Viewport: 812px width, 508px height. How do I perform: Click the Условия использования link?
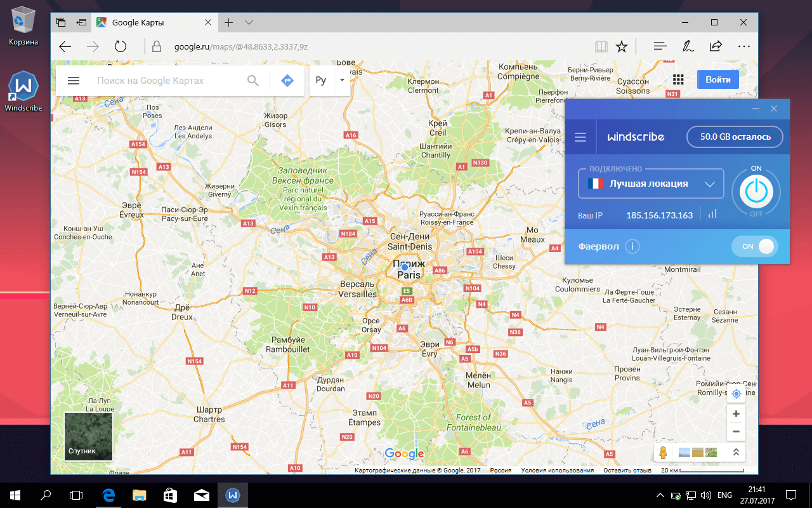coord(558,471)
